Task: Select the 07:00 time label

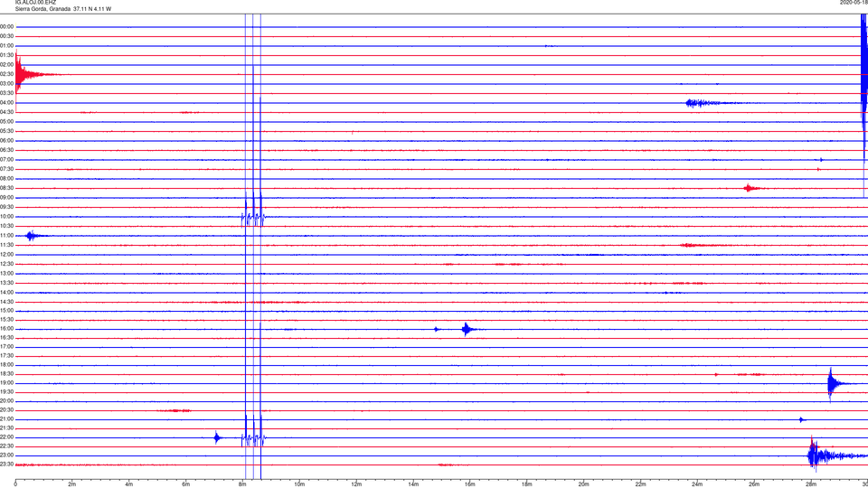Action: 7,159
